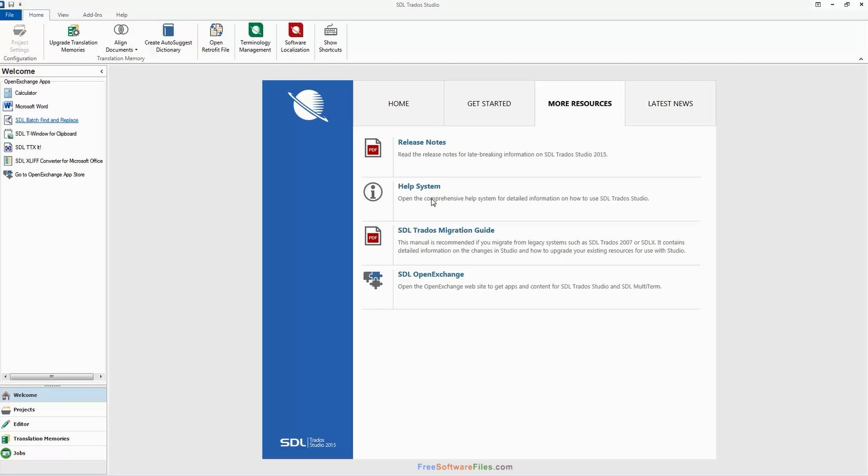The image size is (868, 476).
Task: Click the Help System info icon
Action: [x=373, y=192]
